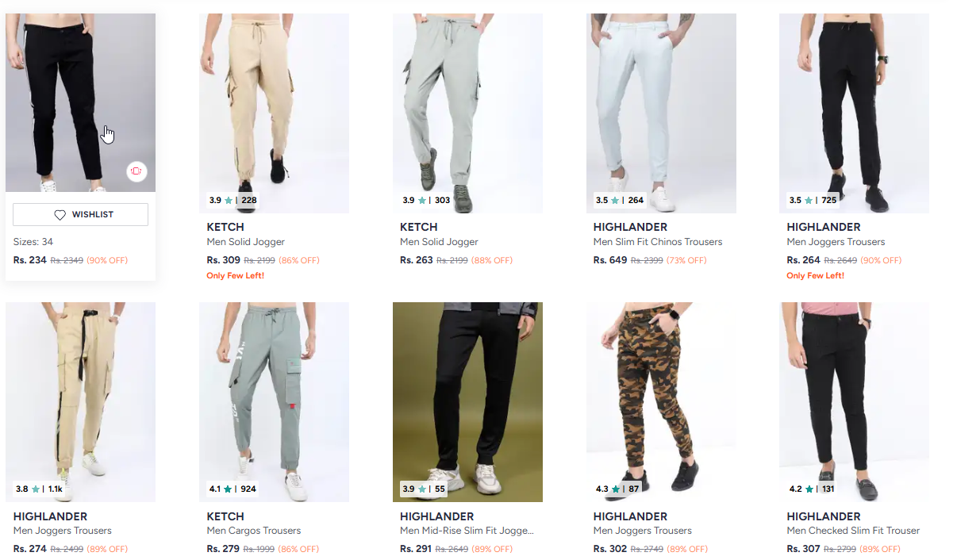Click the star rating badge showing 3.9 | 228
The image size is (957, 560).
(233, 201)
